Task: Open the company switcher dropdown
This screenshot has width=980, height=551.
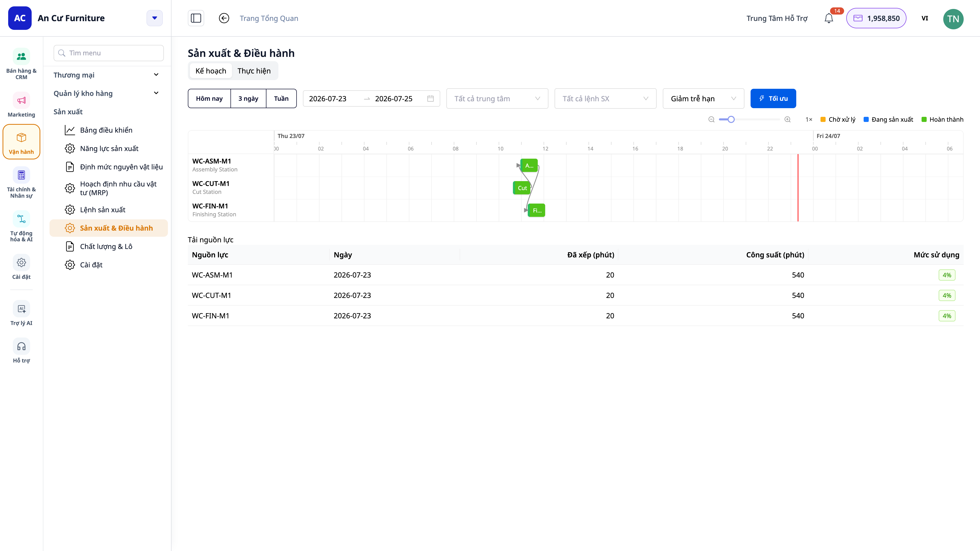Action: (154, 18)
